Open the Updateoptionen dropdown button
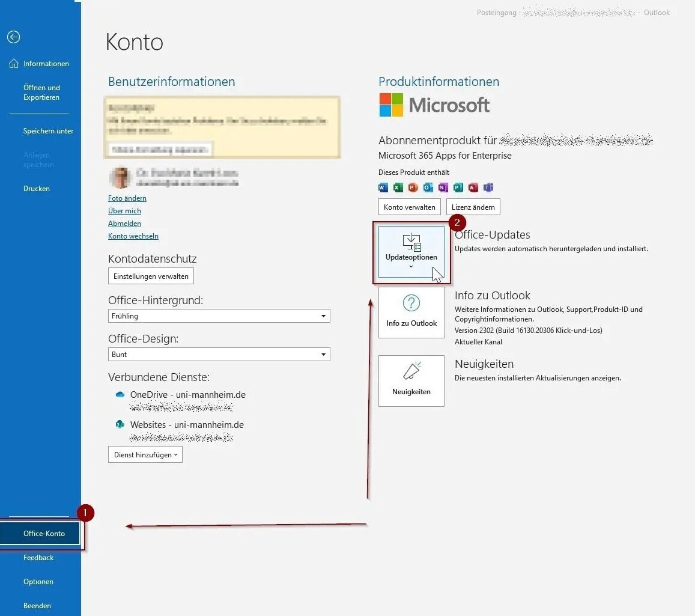 (x=411, y=252)
